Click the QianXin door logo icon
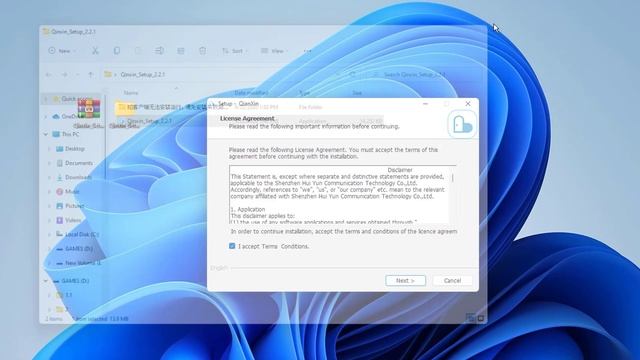 (462, 124)
